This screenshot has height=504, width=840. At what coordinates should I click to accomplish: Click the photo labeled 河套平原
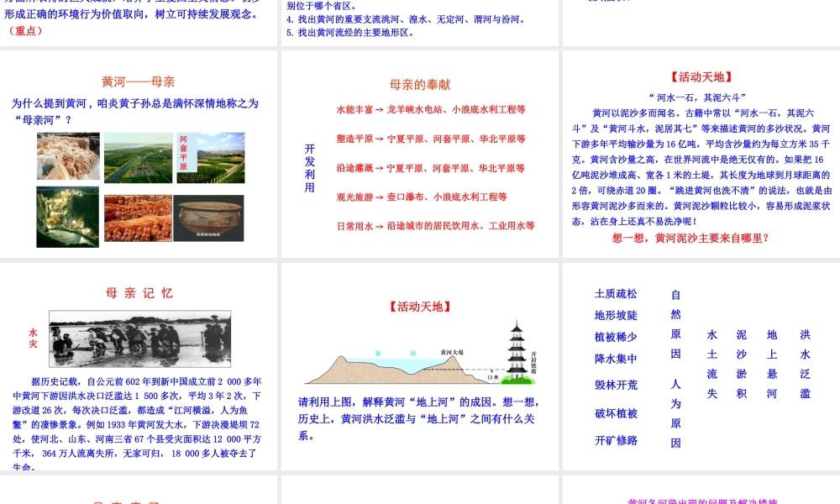pyautogui.click(x=211, y=158)
